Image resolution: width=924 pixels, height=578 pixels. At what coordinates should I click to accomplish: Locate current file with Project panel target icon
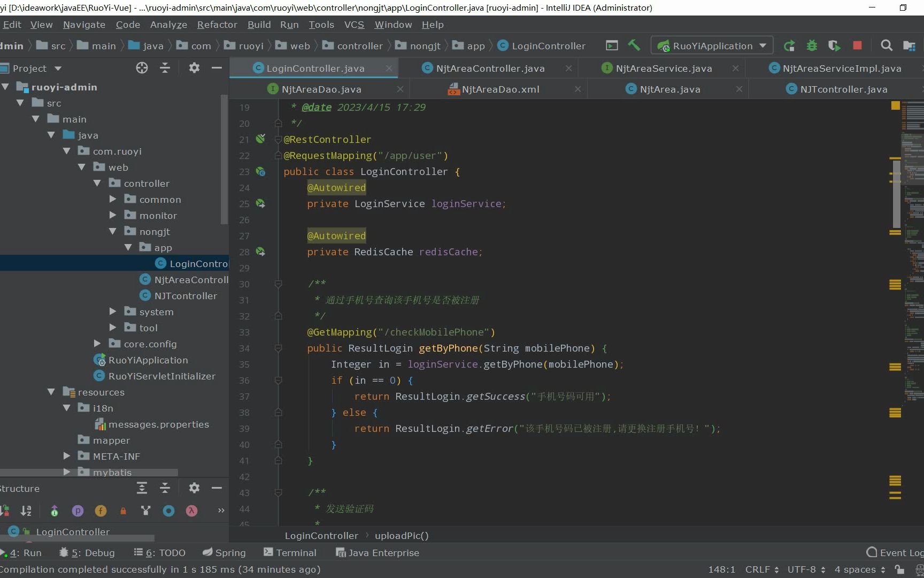pos(142,68)
